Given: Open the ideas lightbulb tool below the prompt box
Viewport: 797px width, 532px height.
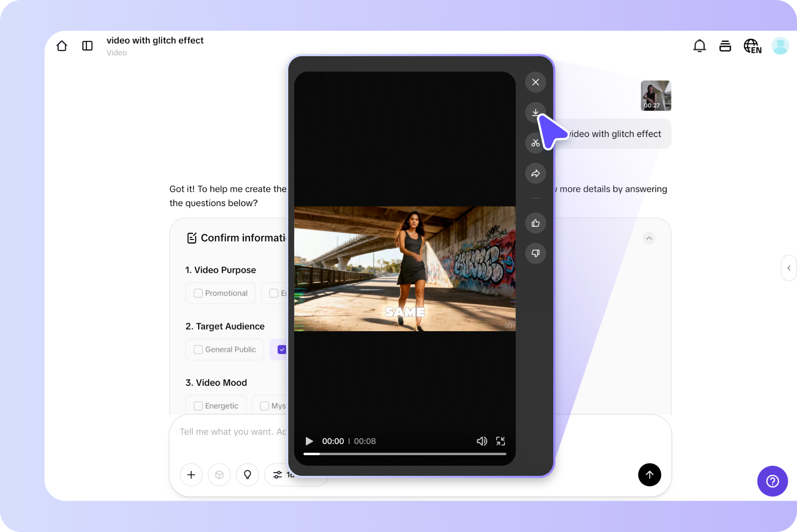Looking at the screenshot, I should pos(247,475).
